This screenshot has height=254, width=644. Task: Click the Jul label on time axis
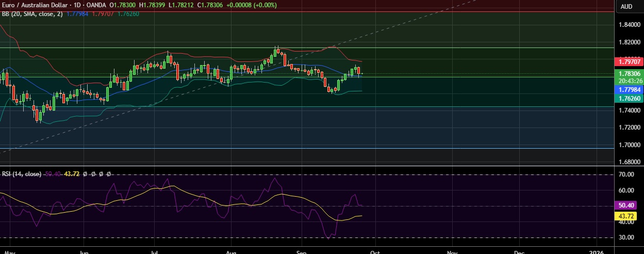click(x=154, y=252)
